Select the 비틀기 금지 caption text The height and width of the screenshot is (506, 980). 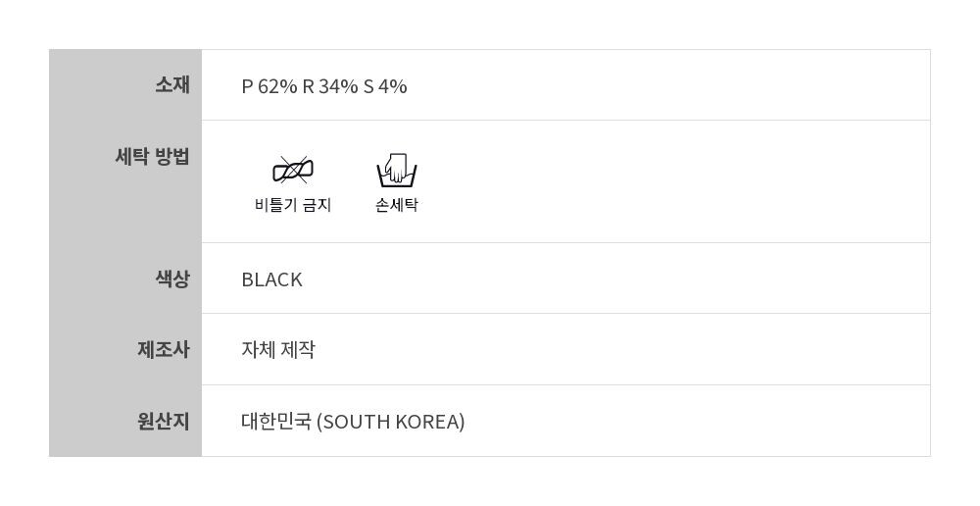coord(292,205)
